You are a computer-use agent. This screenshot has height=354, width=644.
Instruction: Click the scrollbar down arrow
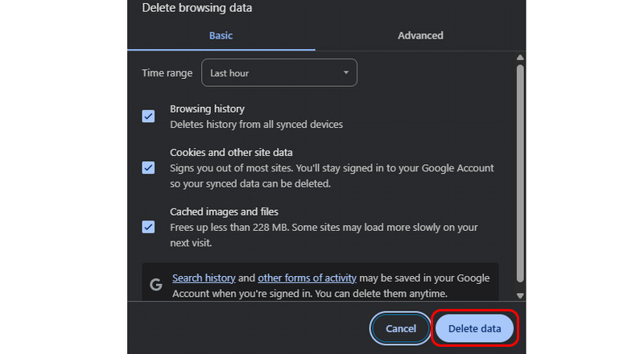pos(520,296)
